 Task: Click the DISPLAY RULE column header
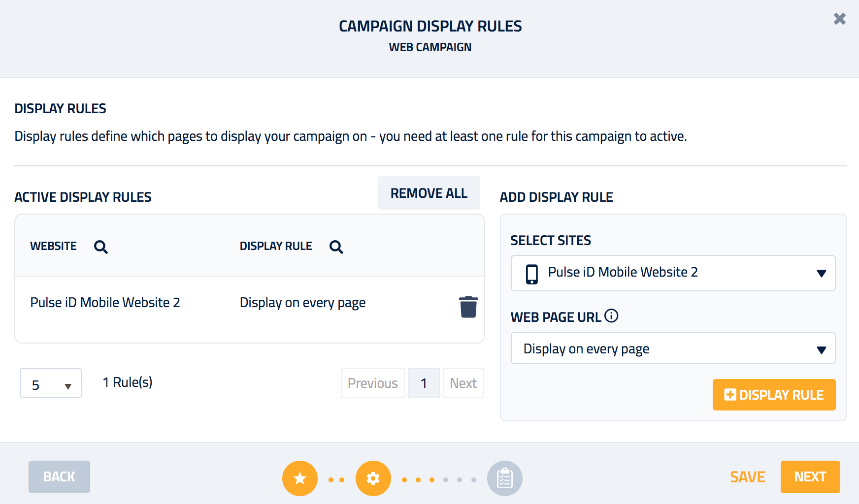coord(276,246)
